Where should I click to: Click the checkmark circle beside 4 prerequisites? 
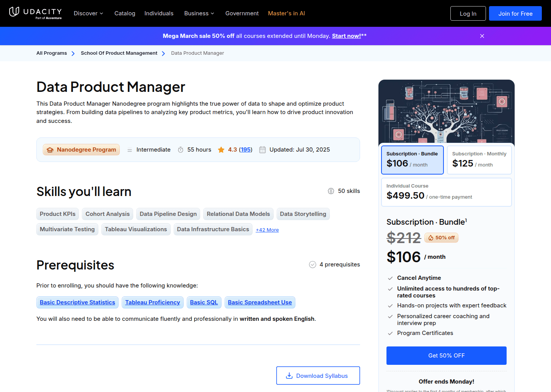point(312,264)
